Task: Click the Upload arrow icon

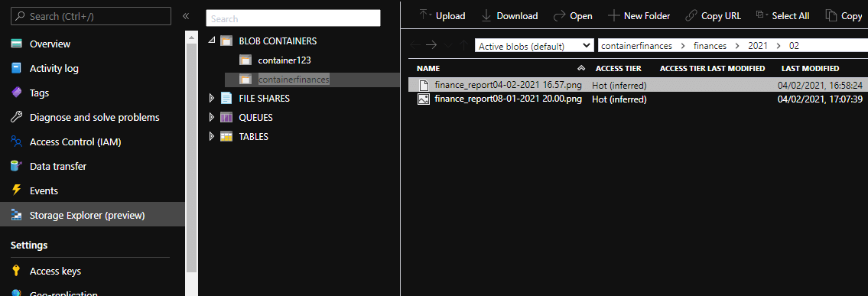Action: coord(424,15)
